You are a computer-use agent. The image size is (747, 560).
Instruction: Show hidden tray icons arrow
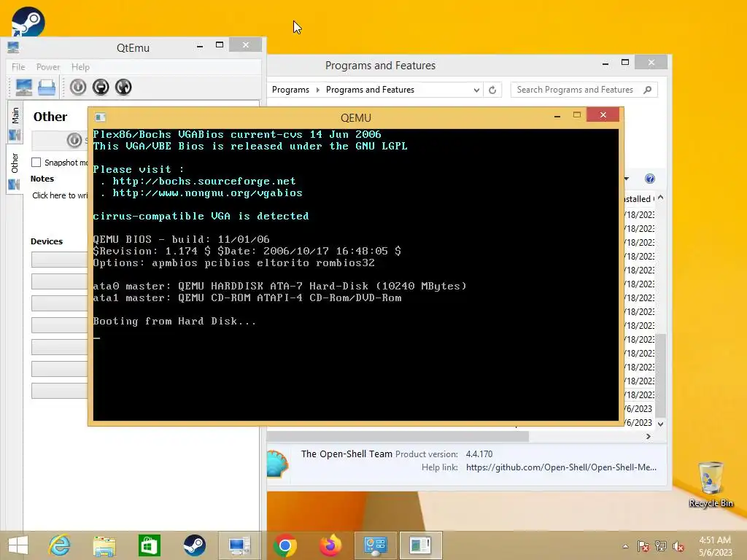[625, 546]
